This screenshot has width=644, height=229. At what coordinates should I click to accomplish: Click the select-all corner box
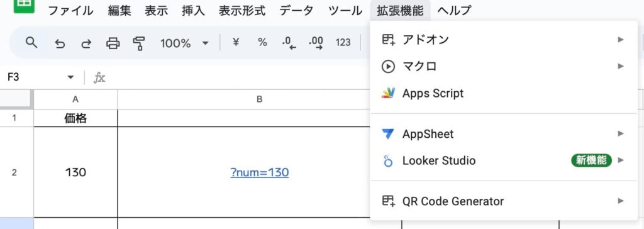[16, 99]
